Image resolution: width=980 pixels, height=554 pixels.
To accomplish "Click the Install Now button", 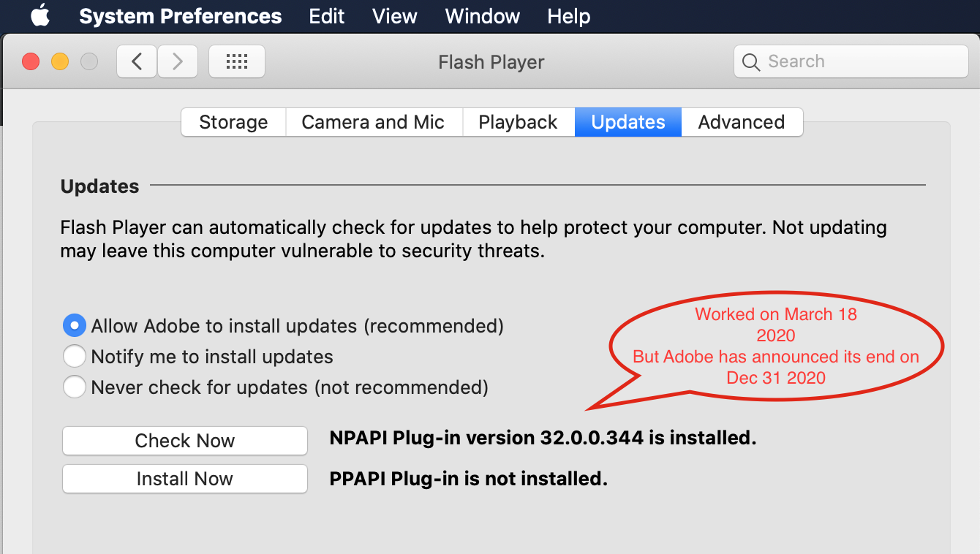I will [x=184, y=479].
